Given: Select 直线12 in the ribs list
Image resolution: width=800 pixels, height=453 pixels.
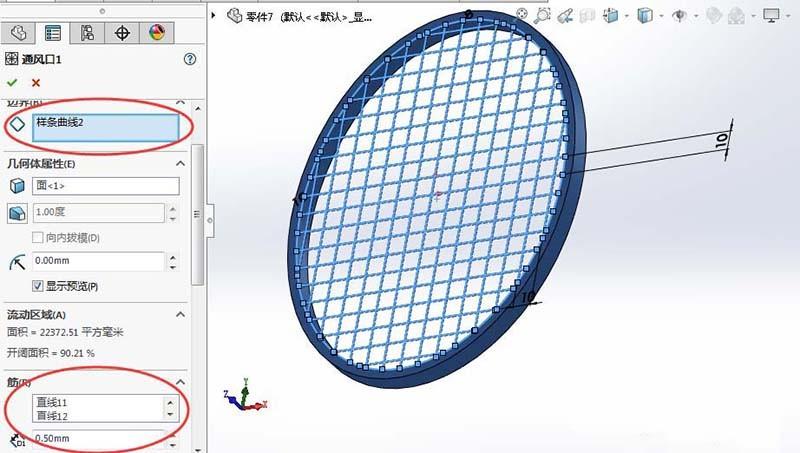Looking at the screenshot, I should (x=52, y=416).
